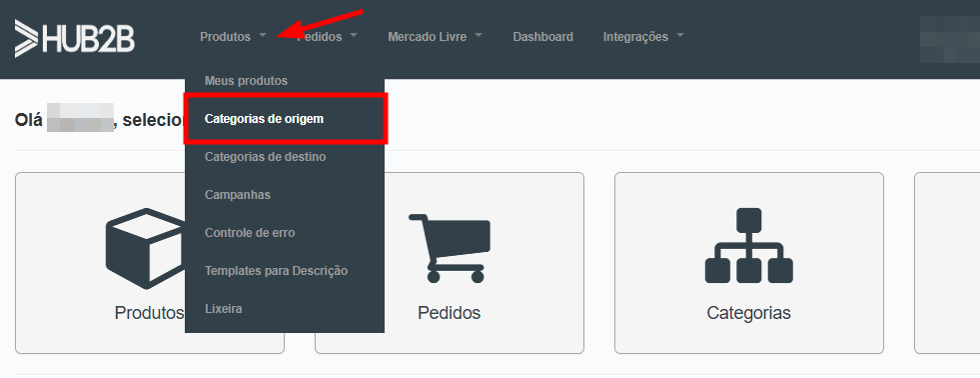This screenshot has width=980, height=378.
Task: Open the Integrações dropdown arrow
Action: (680, 36)
